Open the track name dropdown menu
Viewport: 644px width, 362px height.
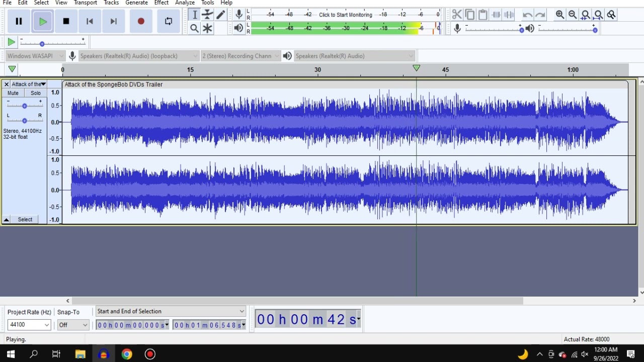[29, 84]
